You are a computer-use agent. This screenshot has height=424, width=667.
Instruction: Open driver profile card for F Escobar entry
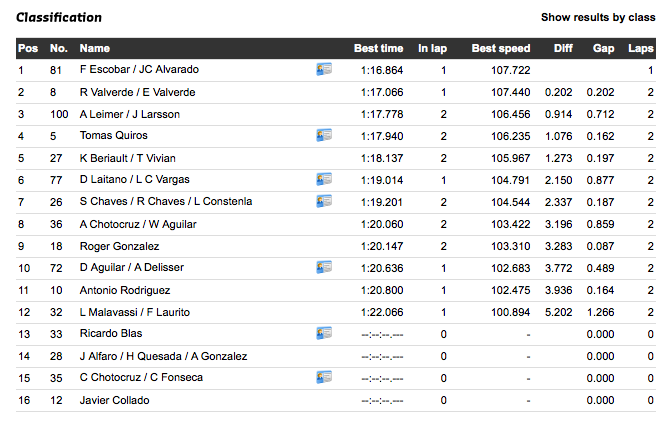tap(324, 70)
